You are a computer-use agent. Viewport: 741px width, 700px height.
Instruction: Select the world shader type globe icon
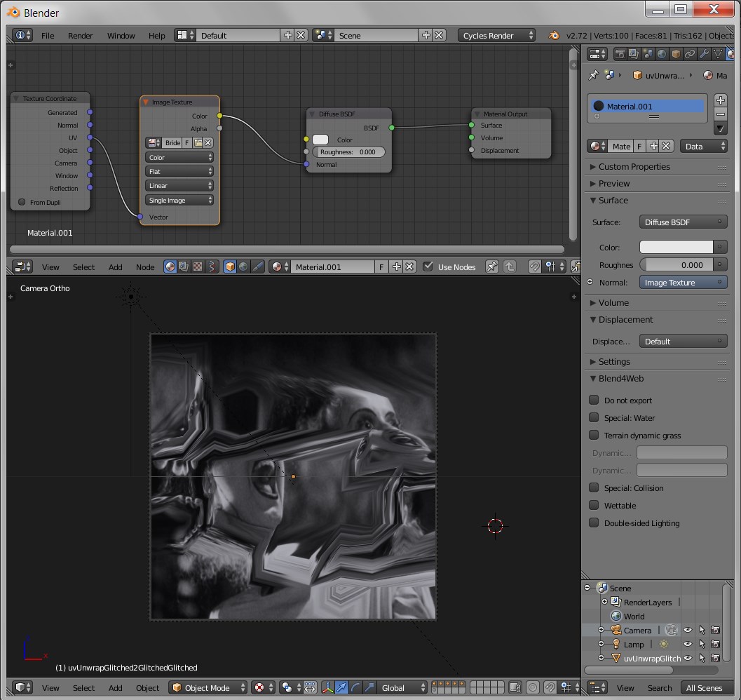coord(243,267)
